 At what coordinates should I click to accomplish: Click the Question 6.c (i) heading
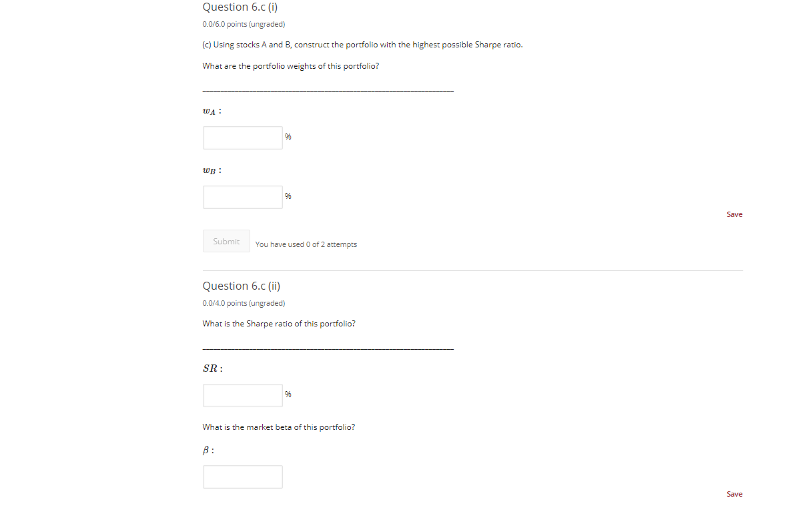point(240,7)
